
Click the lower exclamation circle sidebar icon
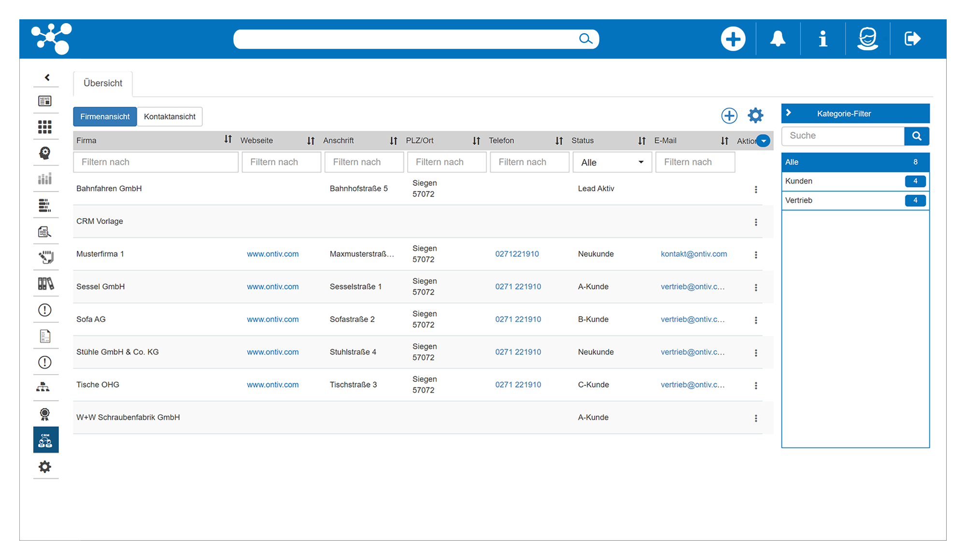pyautogui.click(x=45, y=362)
